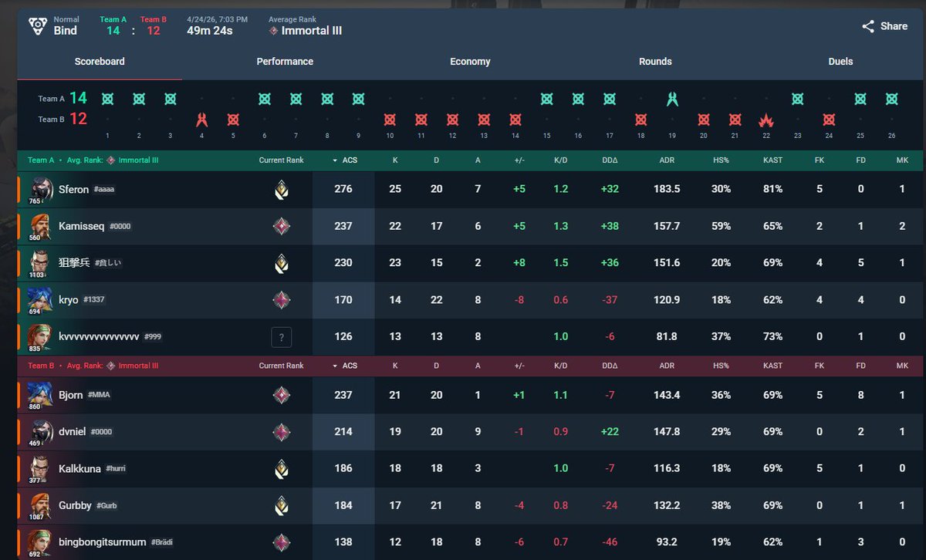Click the KAST column header for Team A
926x560 pixels.
point(772,160)
